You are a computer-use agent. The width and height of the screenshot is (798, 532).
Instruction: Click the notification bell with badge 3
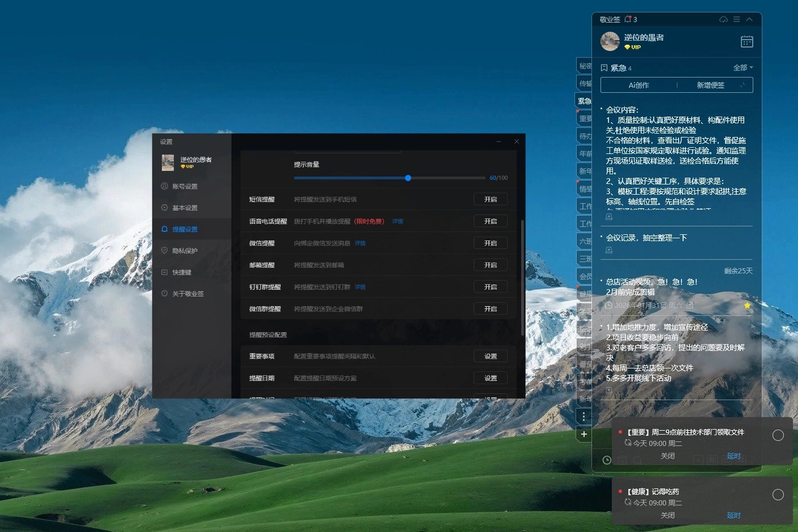pos(628,19)
